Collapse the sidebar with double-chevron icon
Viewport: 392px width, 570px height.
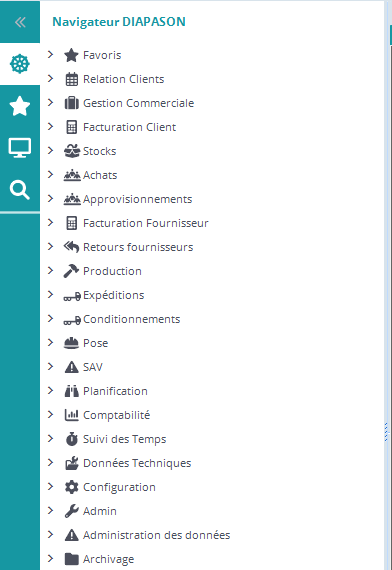pyautogui.click(x=20, y=22)
